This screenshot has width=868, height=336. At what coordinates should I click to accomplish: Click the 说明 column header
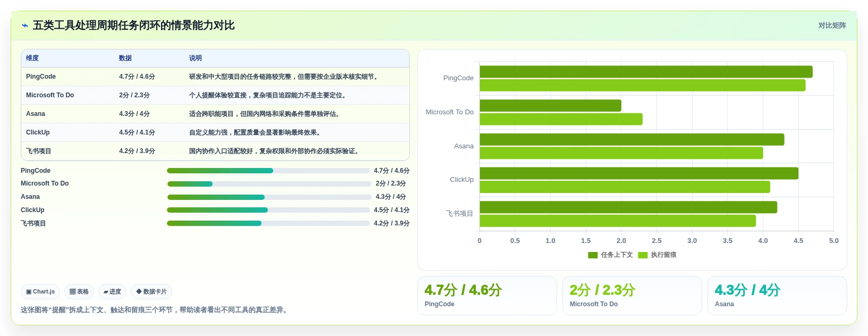196,58
